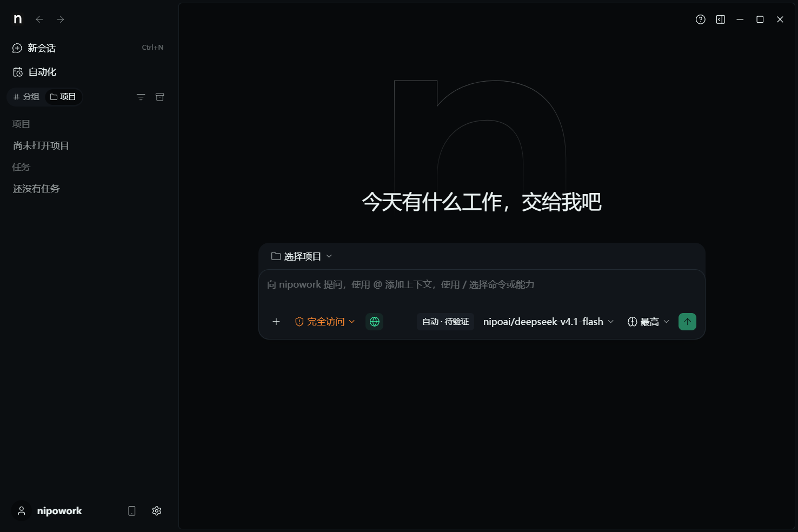The image size is (798, 532).
Task: Switch to the 分组 tab
Action: pos(26,97)
